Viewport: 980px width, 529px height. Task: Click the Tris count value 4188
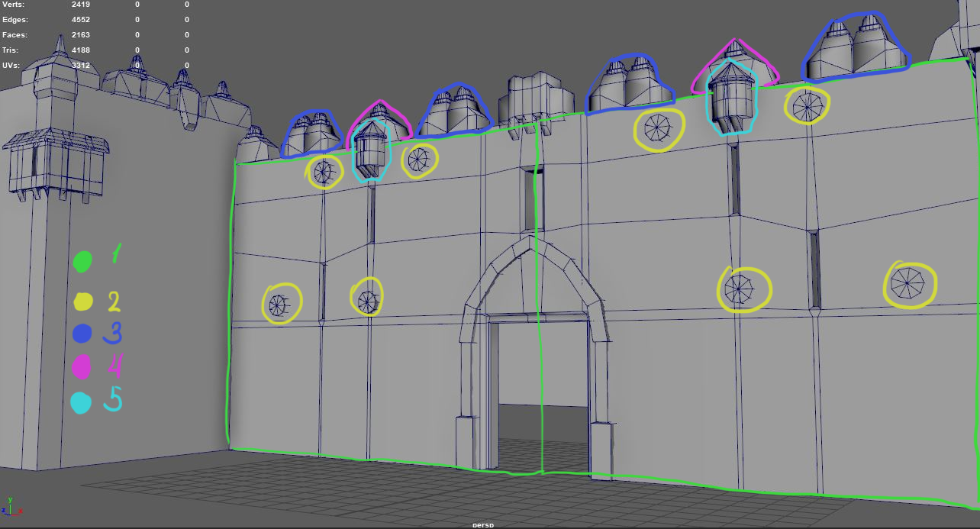click(80, 50)
